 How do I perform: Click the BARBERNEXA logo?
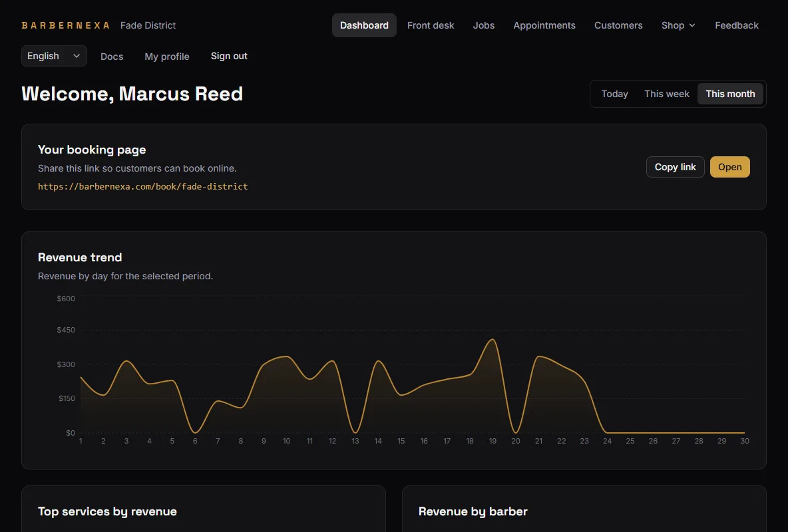pyautogui.click(x=65, y=25)
